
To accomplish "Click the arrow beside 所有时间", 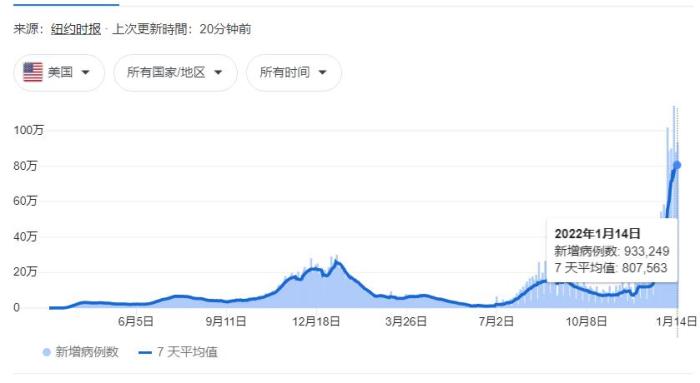I will [x=322, y=73].
